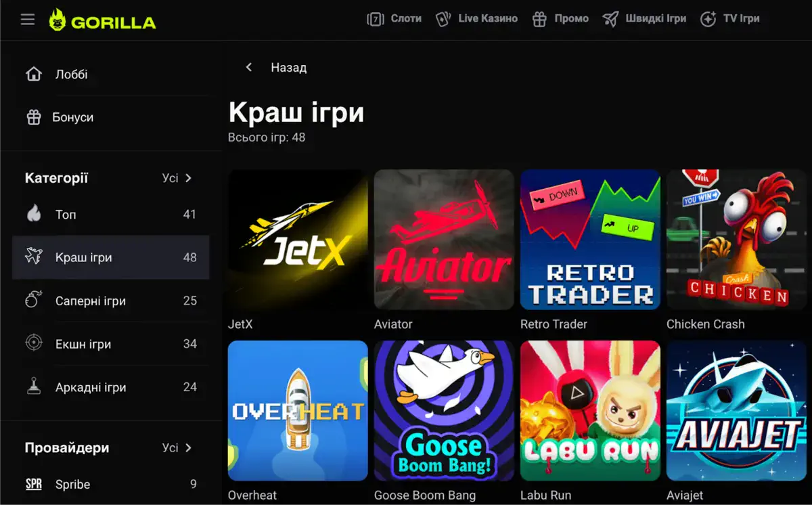Click the "Goose Boom Bang" title text
The height and width of the screenshot is (505, 812).
pos(425,496)
